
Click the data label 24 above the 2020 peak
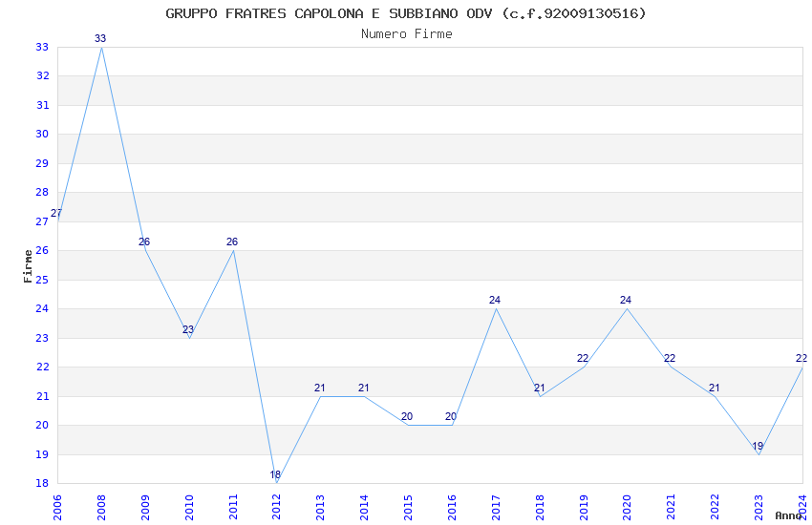tap(626, 300)
